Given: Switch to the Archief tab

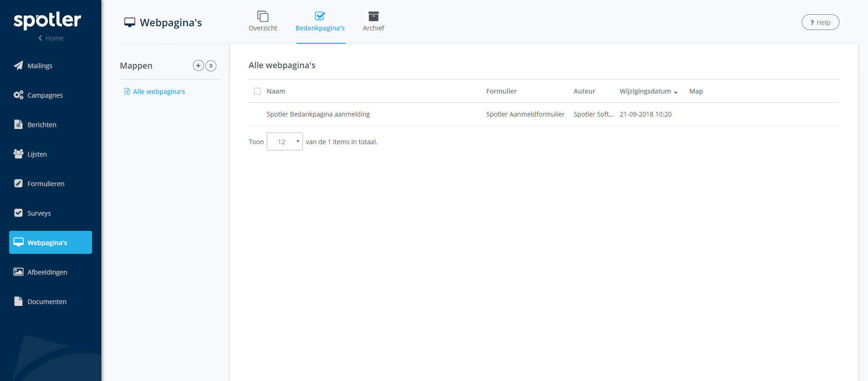Looking at the screenshot, I should (x=373, y=22).
